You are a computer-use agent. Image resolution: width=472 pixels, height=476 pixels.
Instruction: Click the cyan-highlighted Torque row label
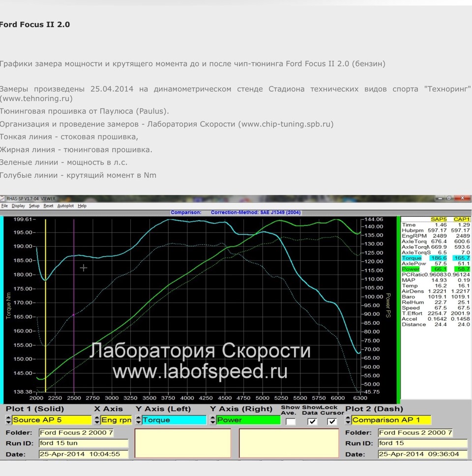(412, 258)
